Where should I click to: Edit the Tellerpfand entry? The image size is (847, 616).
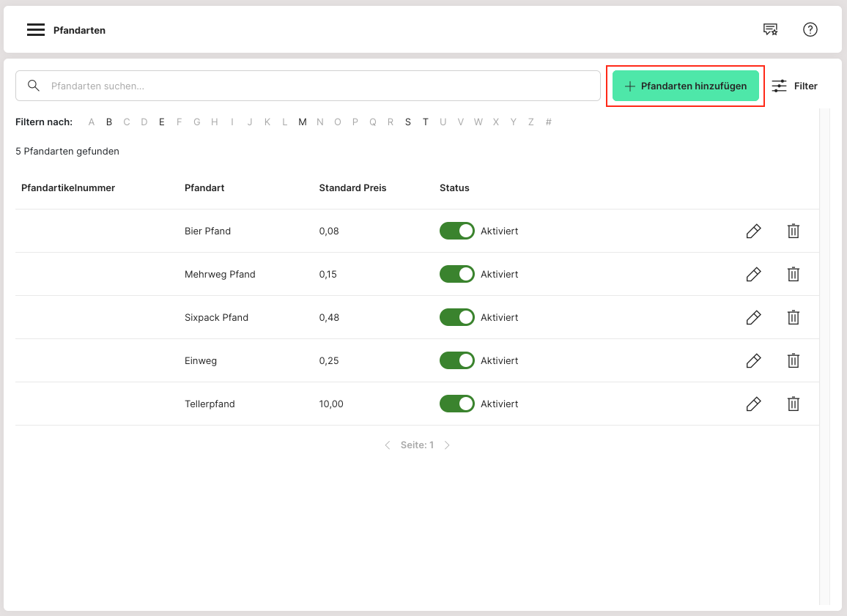[x=753, y=404]
